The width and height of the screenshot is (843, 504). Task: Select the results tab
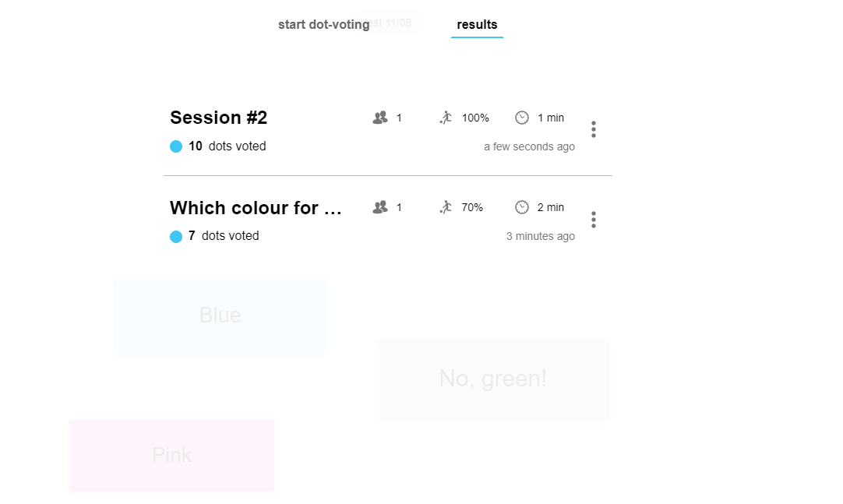[x=477, y=24]
